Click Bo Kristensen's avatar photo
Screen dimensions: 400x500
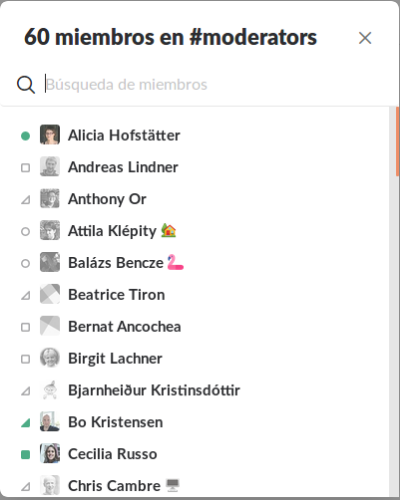tap(50, 422)
